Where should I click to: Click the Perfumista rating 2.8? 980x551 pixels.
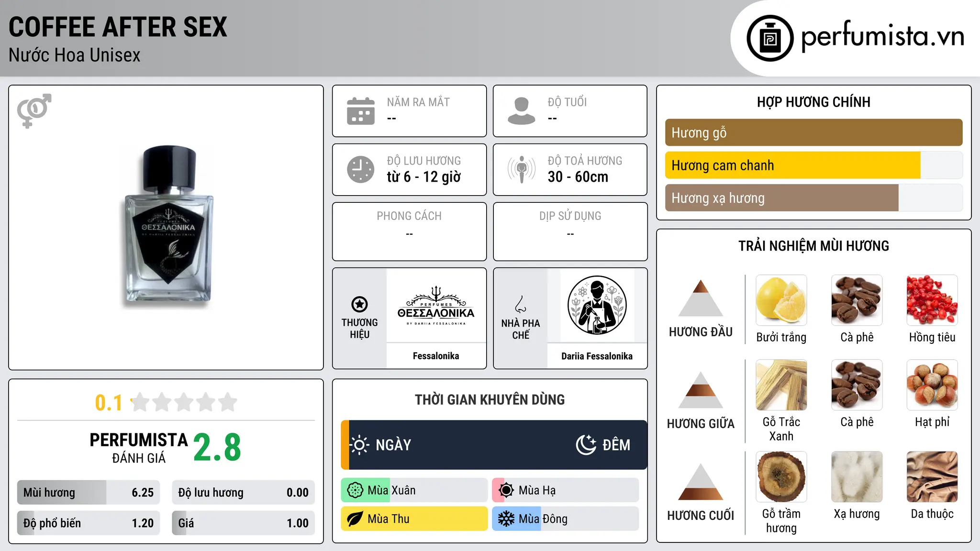pos(217,447)
